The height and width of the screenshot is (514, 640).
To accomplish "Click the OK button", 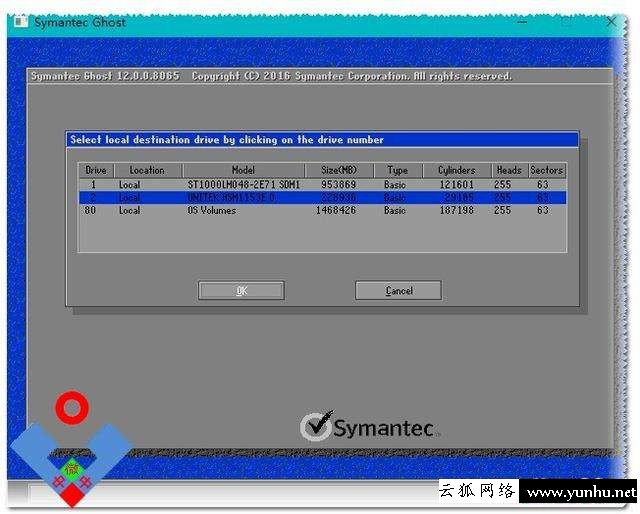I will coord(241,291).
